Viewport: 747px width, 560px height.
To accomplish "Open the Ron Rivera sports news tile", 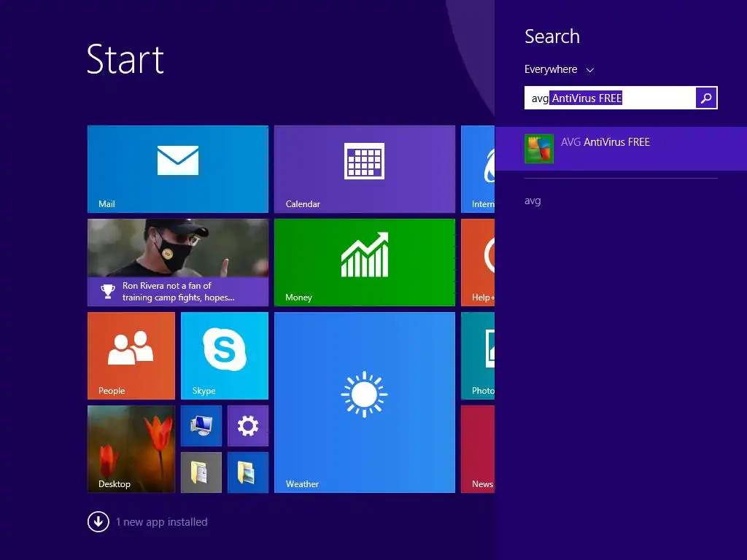I will [178, 262].
